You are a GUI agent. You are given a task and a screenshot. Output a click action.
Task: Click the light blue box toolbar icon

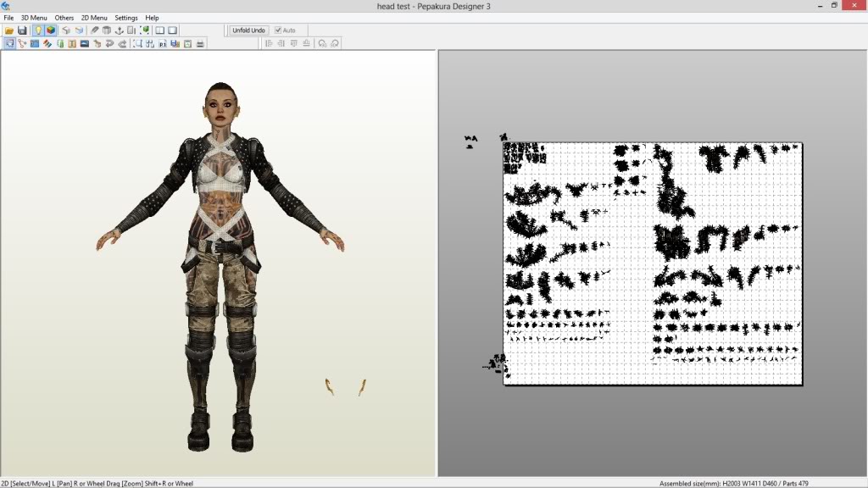pos(79,30)
